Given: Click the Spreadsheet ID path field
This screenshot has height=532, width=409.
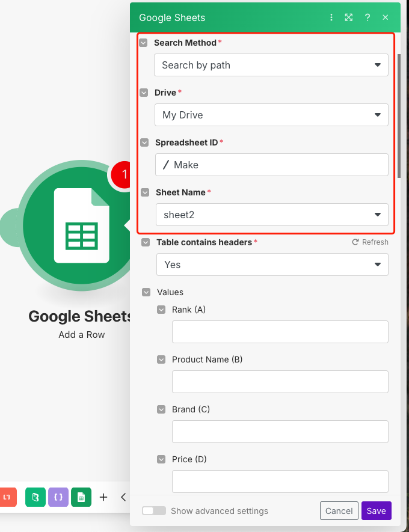Looking at the screenshot, I should 272,165.
